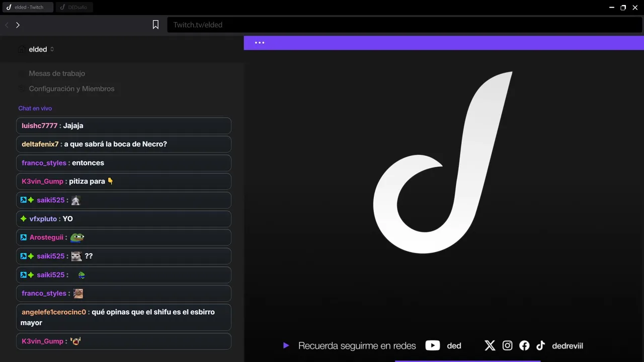
Task: Click the emote in K3vin_Gump's last message
Action: point(75,341)
